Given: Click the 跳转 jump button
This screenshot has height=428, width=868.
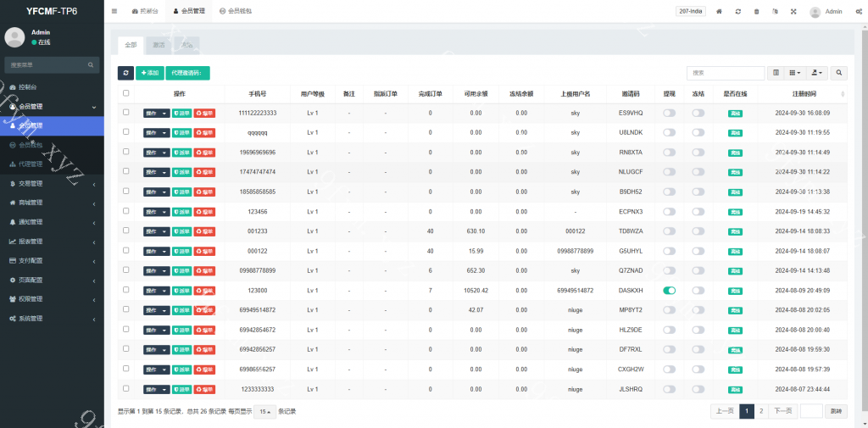Looking at the screenshot, I should click(x=837, y=411).
